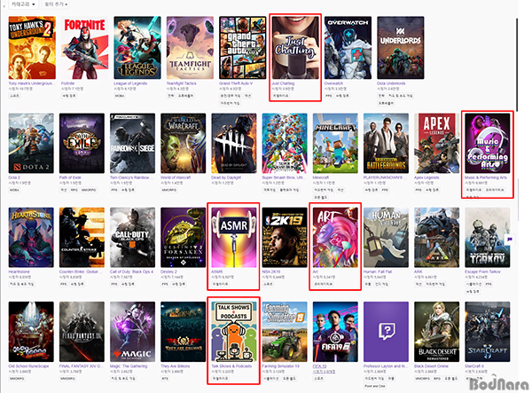The height and width of the screenshot is (393, 532).
Task: Click the Hearthstone title link
Action: coord(19,271)
